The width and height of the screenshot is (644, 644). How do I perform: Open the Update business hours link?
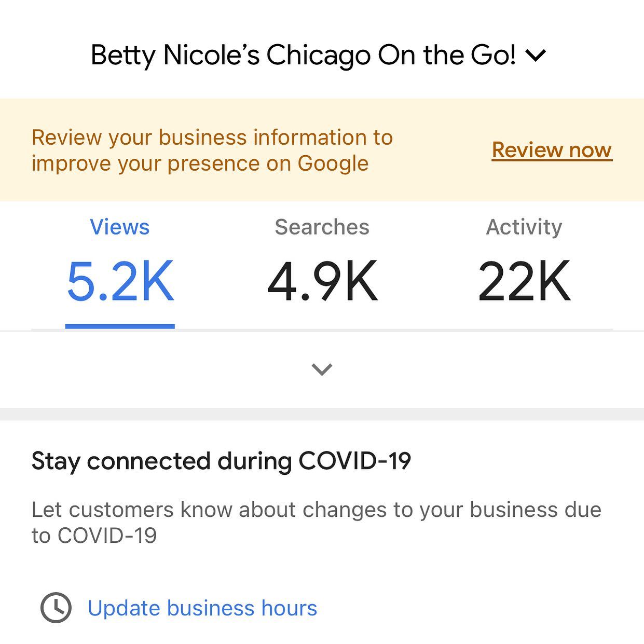click(x=202, y=608)
